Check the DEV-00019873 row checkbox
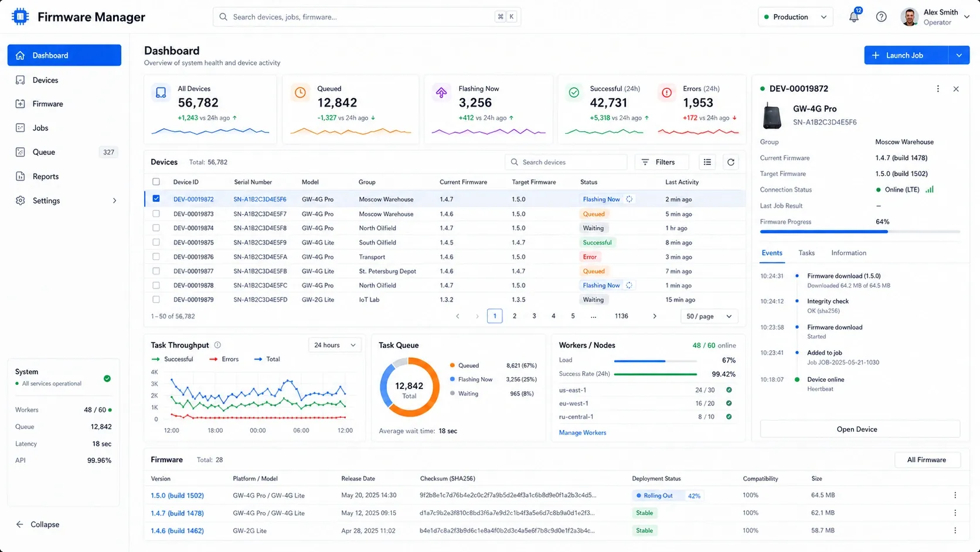Image resolution: width=980 pixels, height=552 pixels. click(156, 214)
